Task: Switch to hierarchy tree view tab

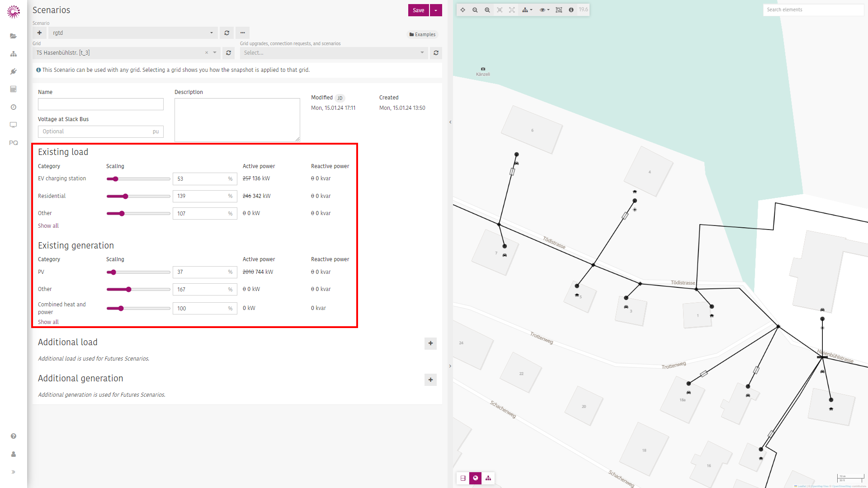Action: [488, 478]
